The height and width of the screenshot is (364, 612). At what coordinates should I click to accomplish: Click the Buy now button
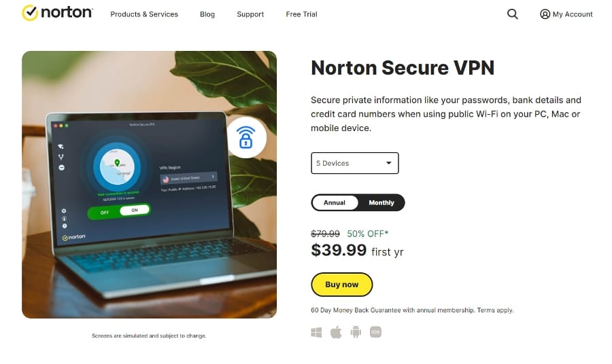(x=341, y=285)
